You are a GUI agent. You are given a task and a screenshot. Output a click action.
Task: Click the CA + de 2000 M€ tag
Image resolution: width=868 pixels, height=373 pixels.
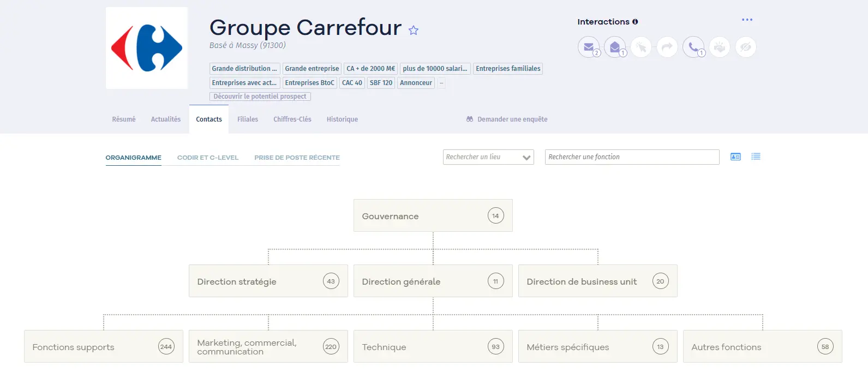click(371, 68)
